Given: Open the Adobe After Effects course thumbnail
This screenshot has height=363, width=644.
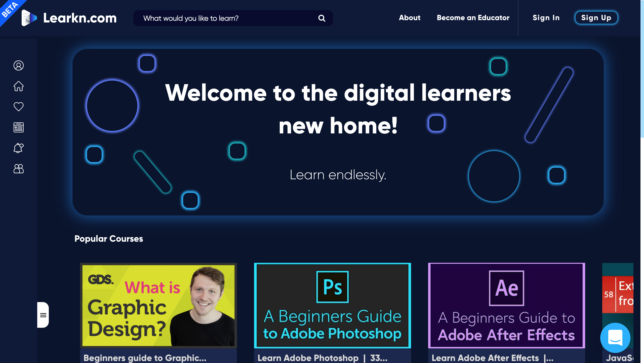Looking at the screenshot, I should coord(507,306).
